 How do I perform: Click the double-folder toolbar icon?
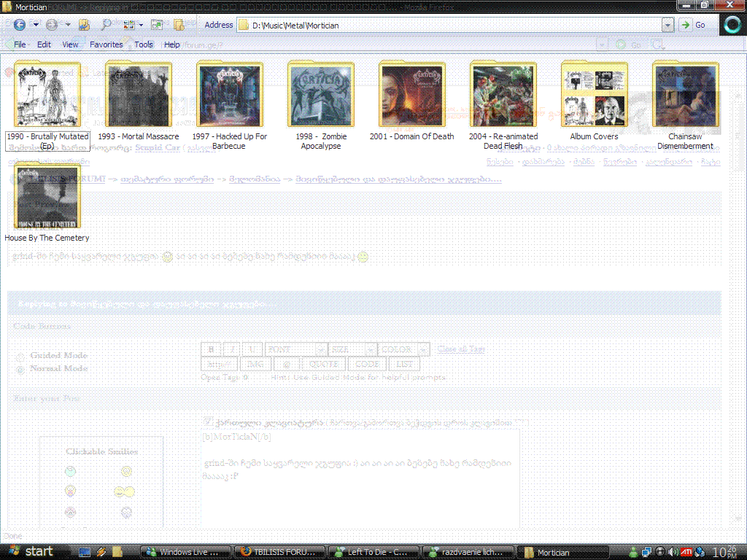(179, 24)
